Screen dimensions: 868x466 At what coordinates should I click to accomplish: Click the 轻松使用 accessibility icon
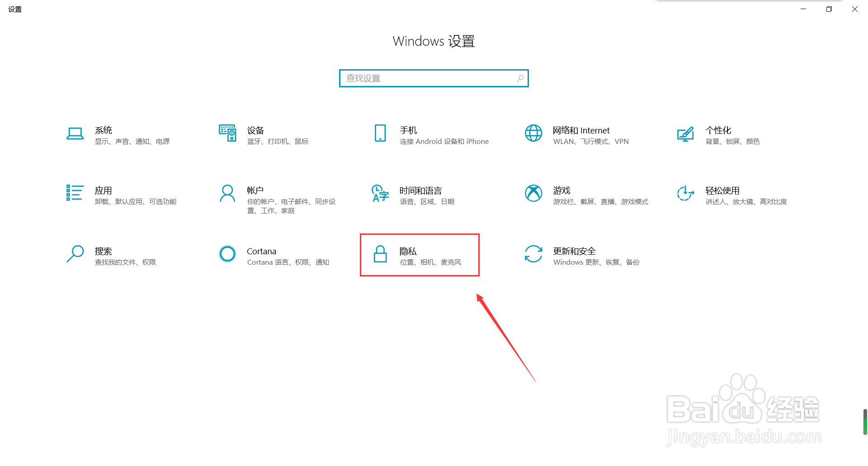pos(685,193)
